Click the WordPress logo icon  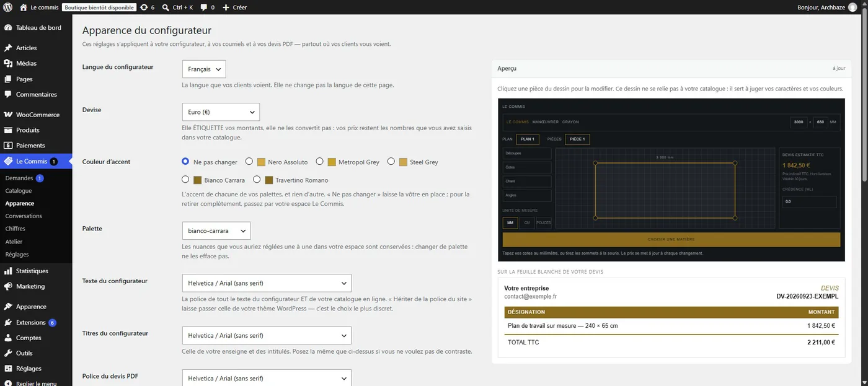[7, 7]
